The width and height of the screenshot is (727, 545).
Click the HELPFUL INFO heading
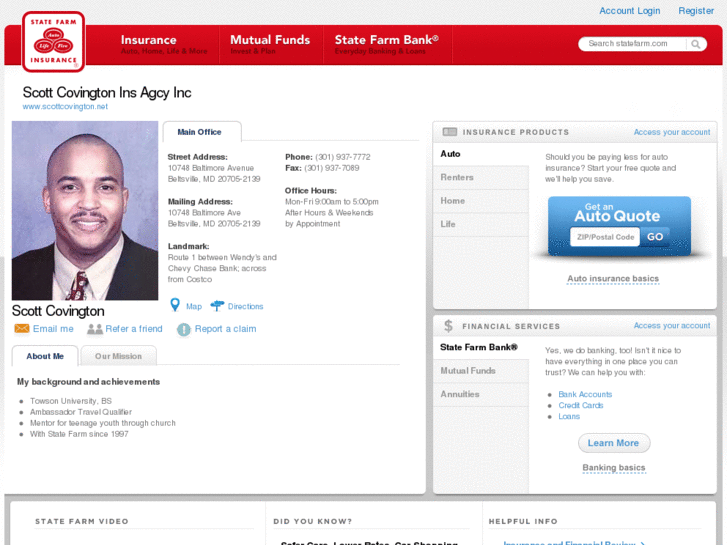point(523,521)
